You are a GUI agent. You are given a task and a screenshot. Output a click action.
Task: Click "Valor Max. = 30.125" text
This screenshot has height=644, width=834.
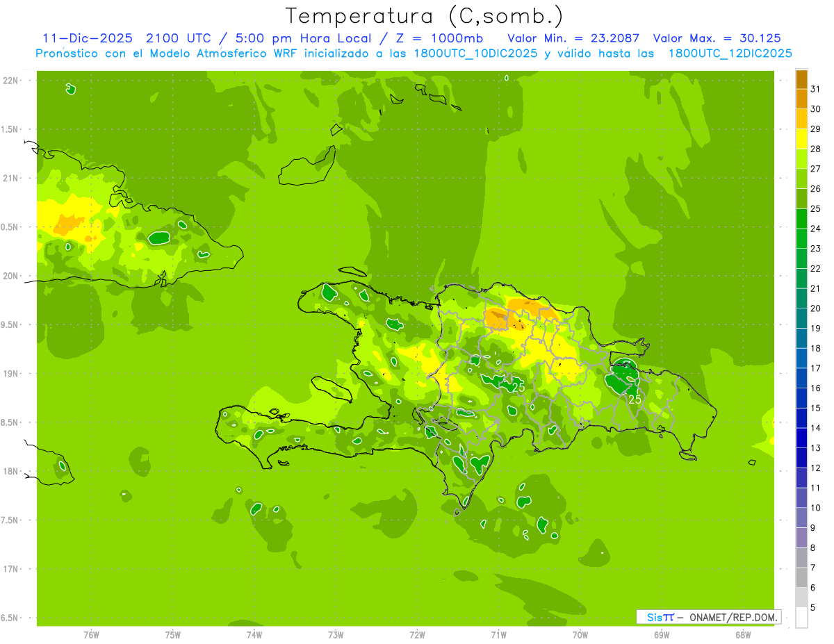(x=717, y=38)
